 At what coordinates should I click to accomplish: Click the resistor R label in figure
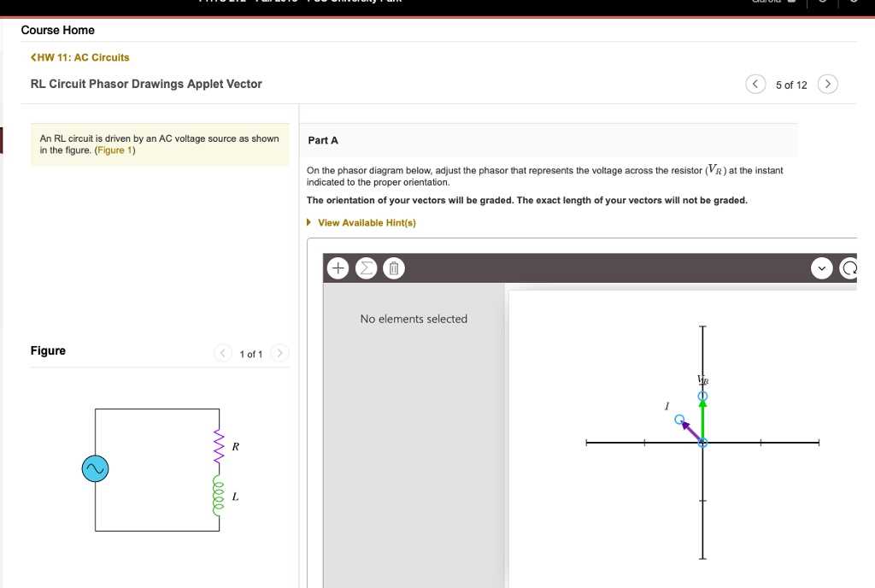point(236,446)
